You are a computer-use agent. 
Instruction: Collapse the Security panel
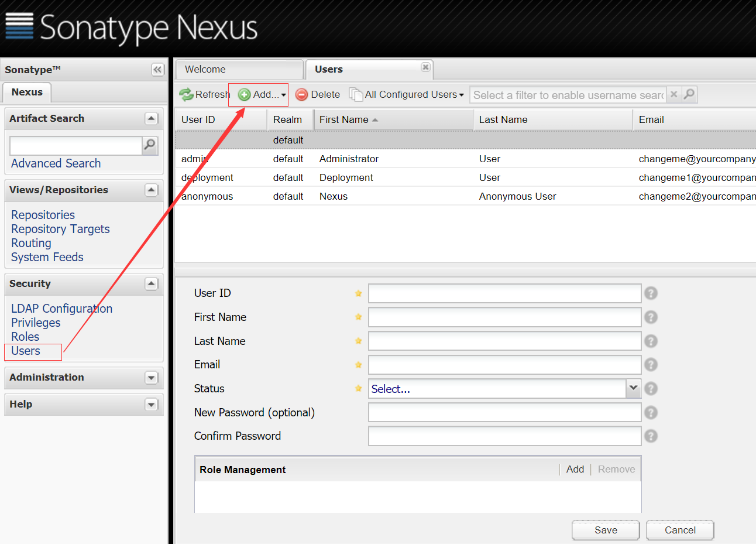click(x=151, y=284)
